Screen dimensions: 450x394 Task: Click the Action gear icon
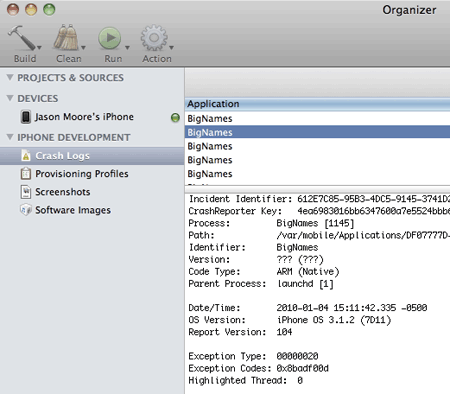tap(154, 38)
